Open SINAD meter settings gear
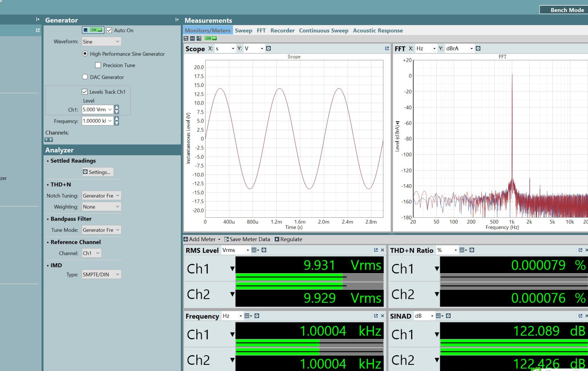 (x=448, y=316)
